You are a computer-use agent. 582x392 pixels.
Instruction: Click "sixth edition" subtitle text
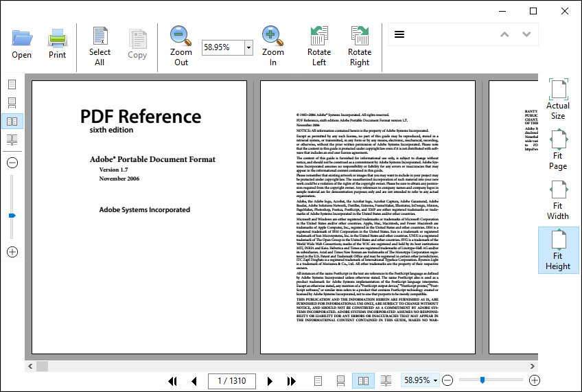point(111,130)
